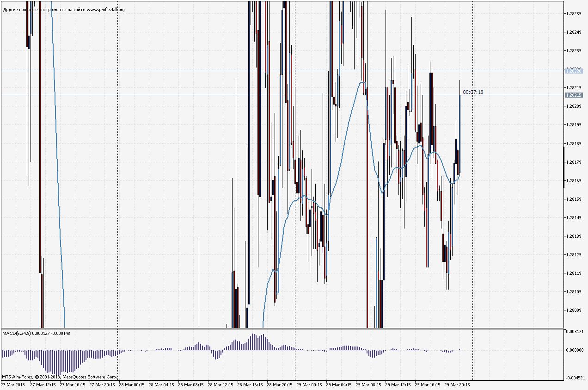This screenshot has width=588, height=390.
Task: Click the 1.28179 price scale label
Action: coord(573,162)
